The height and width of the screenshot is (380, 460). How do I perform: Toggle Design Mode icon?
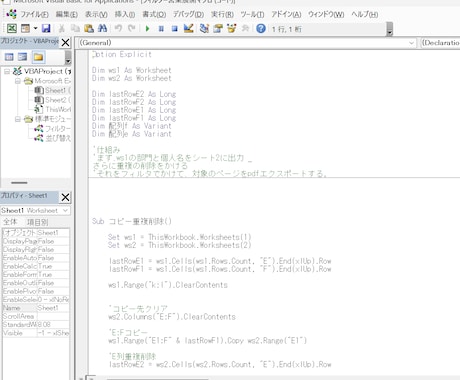coord(188,28)
